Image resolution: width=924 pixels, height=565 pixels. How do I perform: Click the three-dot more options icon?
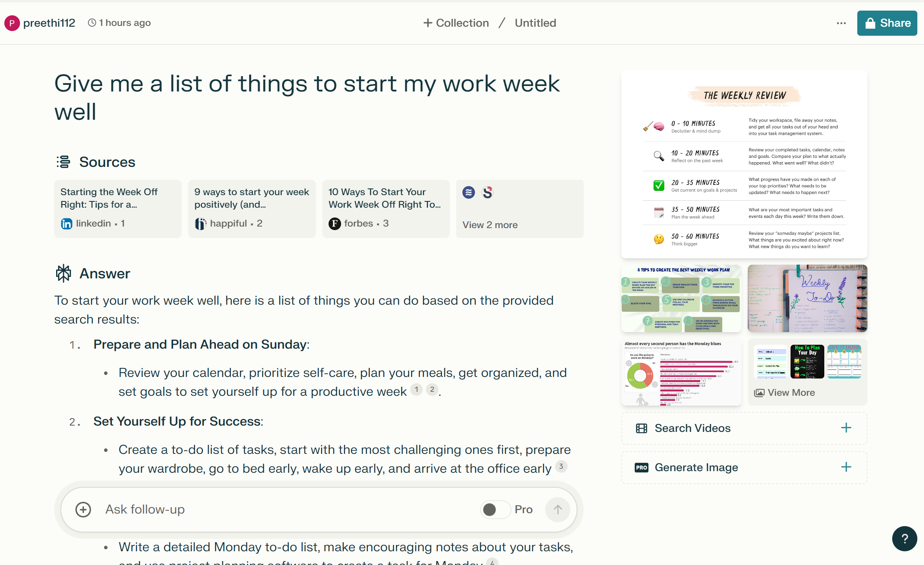tap(841, 23)
